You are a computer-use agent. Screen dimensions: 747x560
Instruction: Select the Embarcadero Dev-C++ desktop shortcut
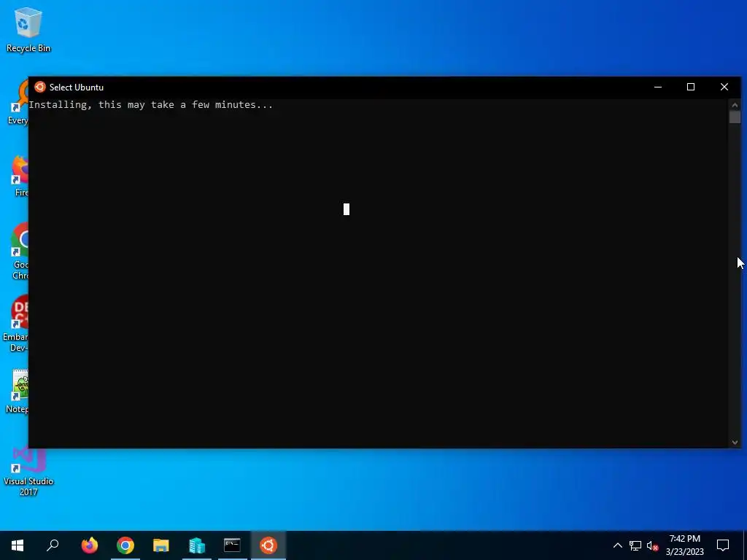point(15,324)
